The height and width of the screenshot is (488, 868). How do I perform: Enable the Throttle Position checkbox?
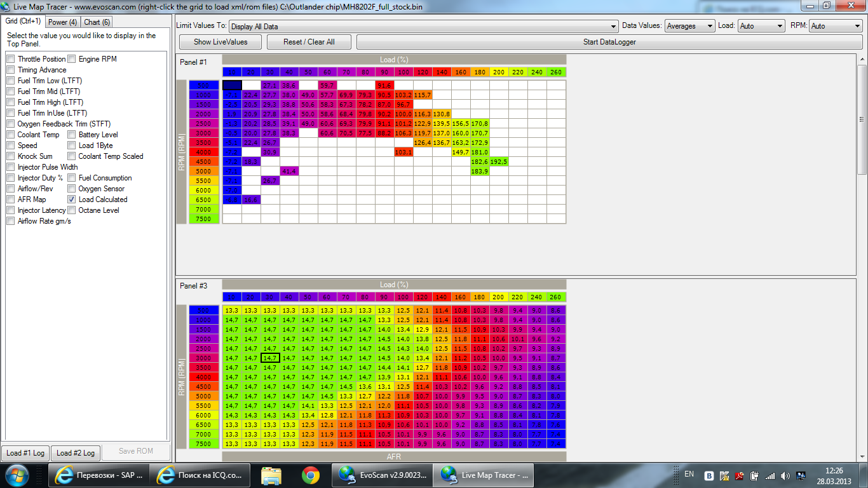[11, 59]
